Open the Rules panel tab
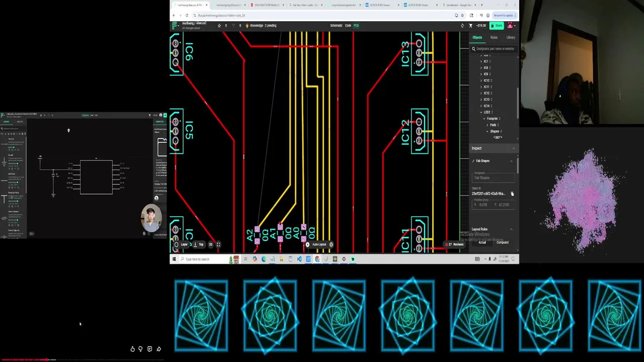Viewport: 644px width, 362px height. pos(494,38)
